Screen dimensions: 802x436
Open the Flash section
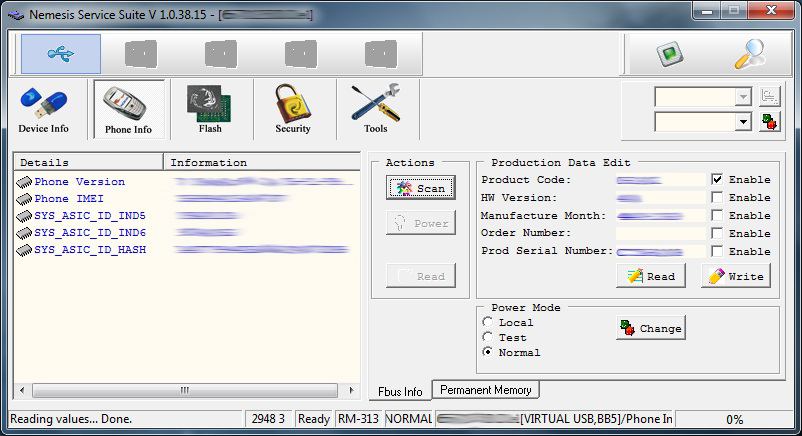[x=210, y=110]
